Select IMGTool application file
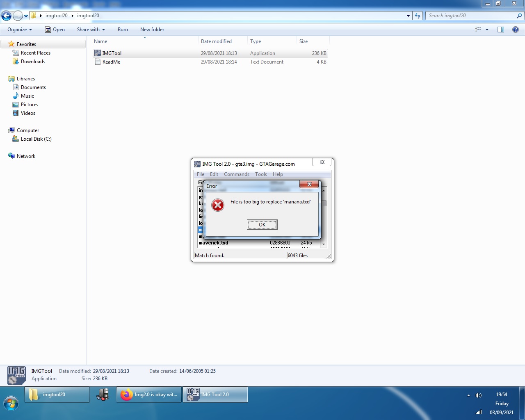Viewport: 525px width, 420px height. click(x=210, y=53)
